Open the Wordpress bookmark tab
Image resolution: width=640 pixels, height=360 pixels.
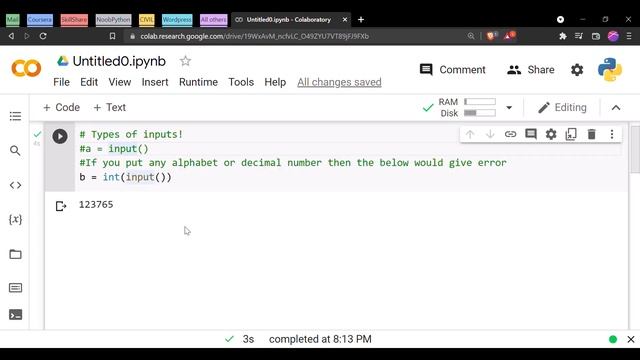click(x=177, y=20)
